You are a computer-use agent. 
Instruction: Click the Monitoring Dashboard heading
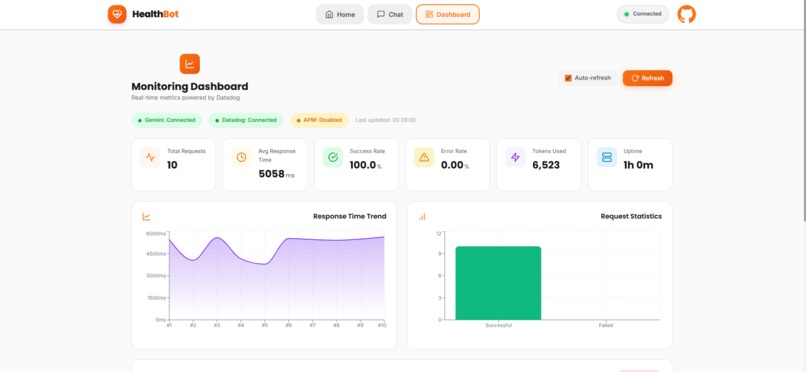pyautogui.click(x=190, y=86)
